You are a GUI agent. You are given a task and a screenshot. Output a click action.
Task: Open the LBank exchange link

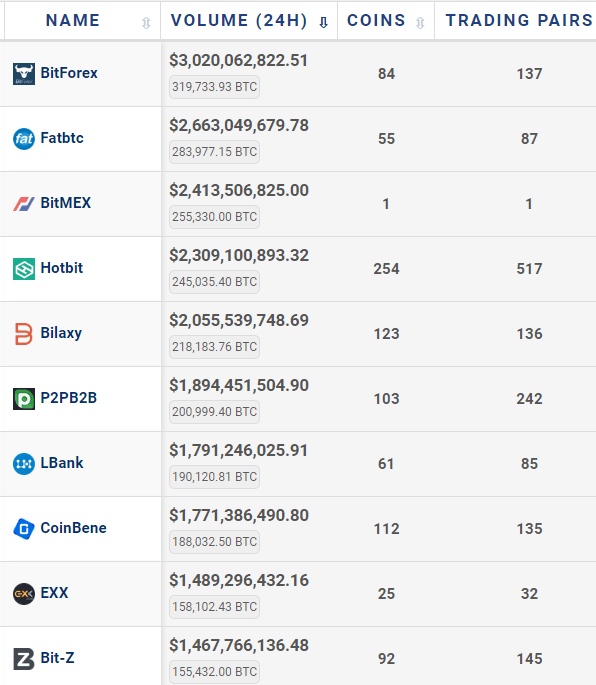pyautogui.click(x=62, y=463)
